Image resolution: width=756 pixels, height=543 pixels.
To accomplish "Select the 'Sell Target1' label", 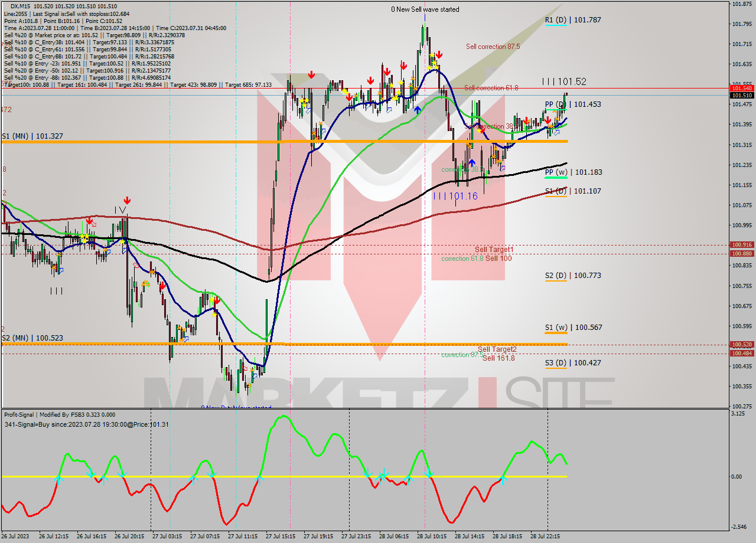I will [x=494, y=250].
